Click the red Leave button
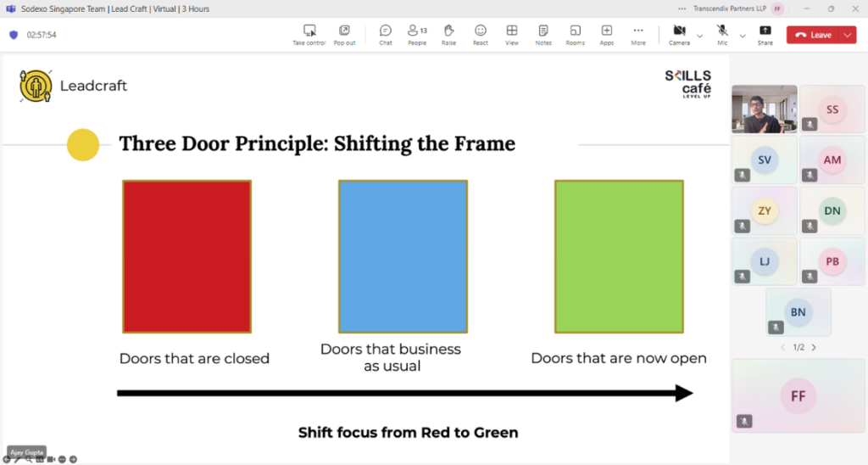Screen dimensions: 868x465 coord(813,35)
